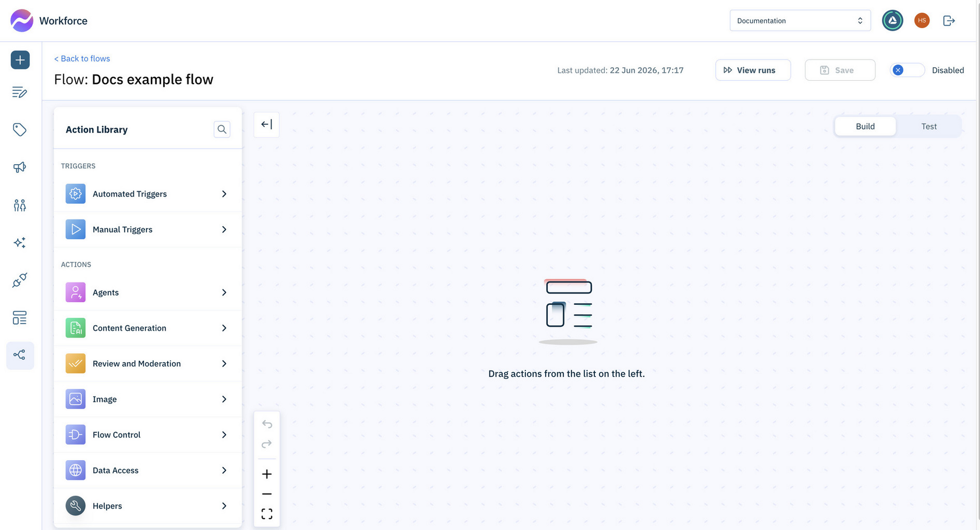Open the Documentation workspace dropdown
Screen dimensions: 980x530
(x=800, y=21)
